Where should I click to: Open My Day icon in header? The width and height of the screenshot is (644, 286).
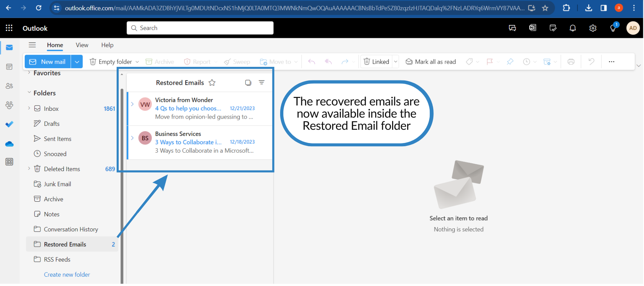(553, 28)
